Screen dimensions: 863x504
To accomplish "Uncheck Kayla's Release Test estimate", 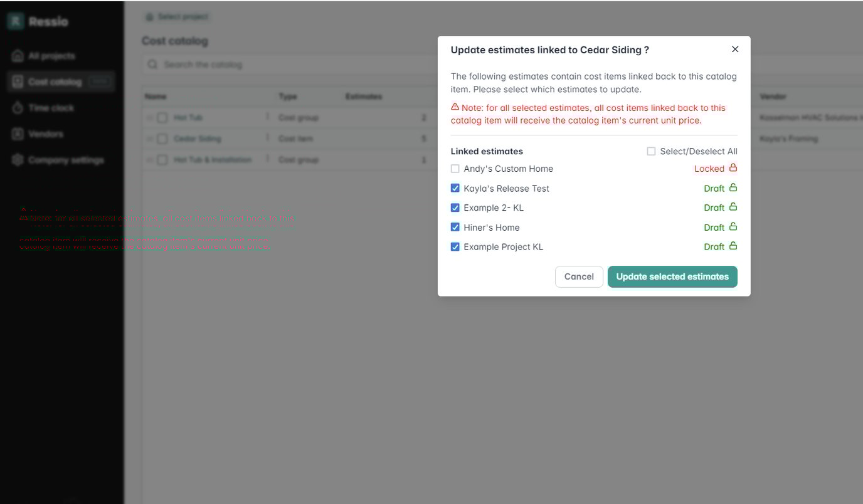I will point(455,188).
